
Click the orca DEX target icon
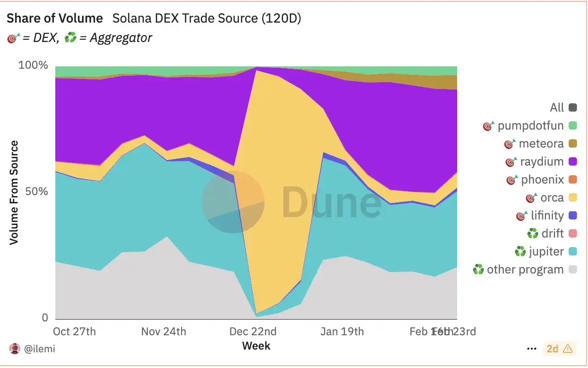[x=531, y=198]
